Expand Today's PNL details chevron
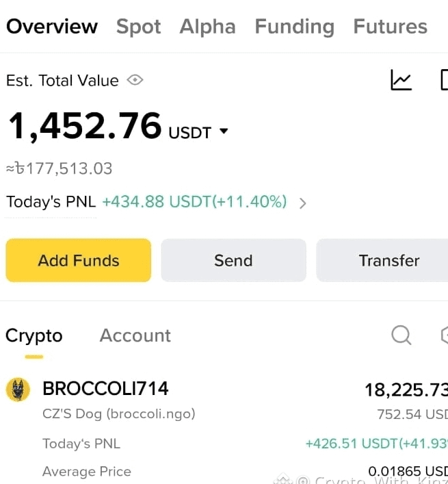 [303, 203]
